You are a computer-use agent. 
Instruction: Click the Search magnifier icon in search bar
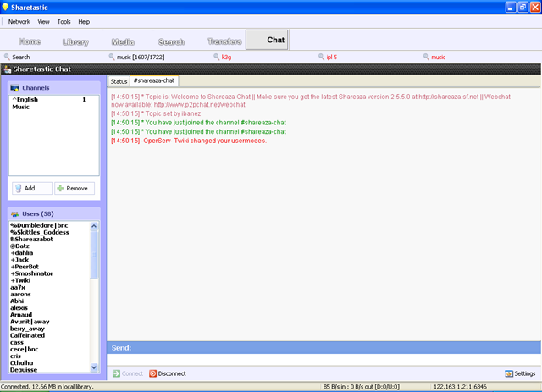pyautogui.click(x=8, y=58)
